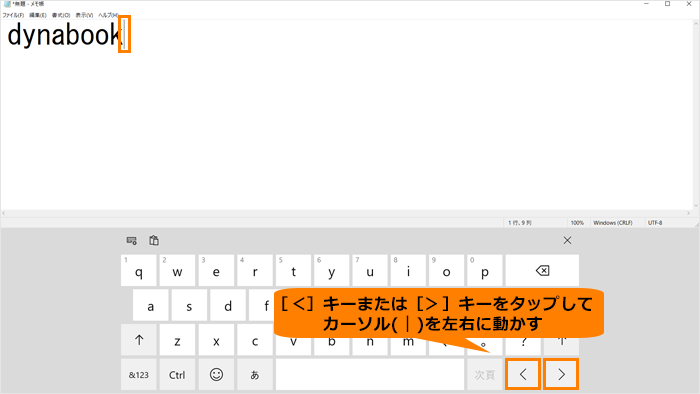Tap the Ctrl key
This screenshot has width=700, height=394.
pyautogui.click(x=177, y=374)
